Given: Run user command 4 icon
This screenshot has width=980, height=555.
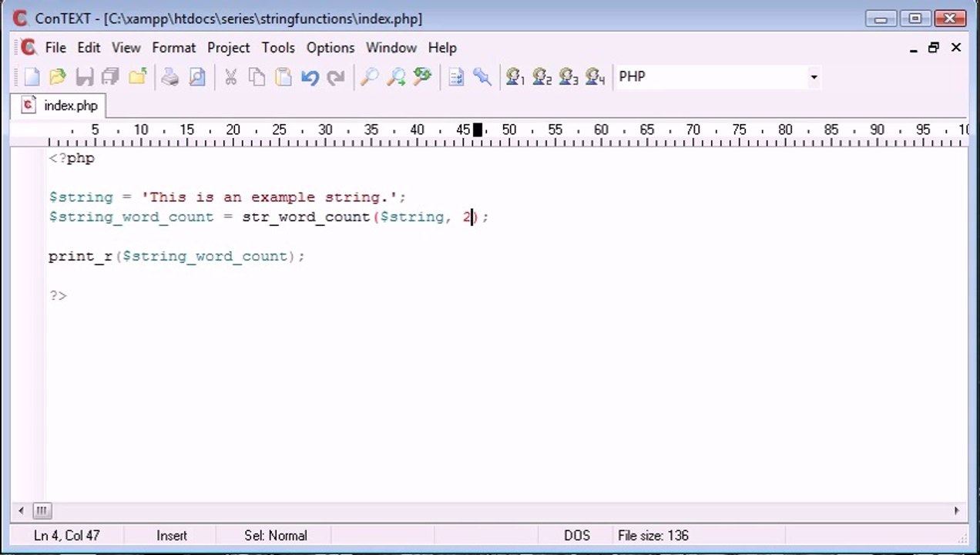Looking at the screenshot, I should pyautogui.click(x=595, y=76).
